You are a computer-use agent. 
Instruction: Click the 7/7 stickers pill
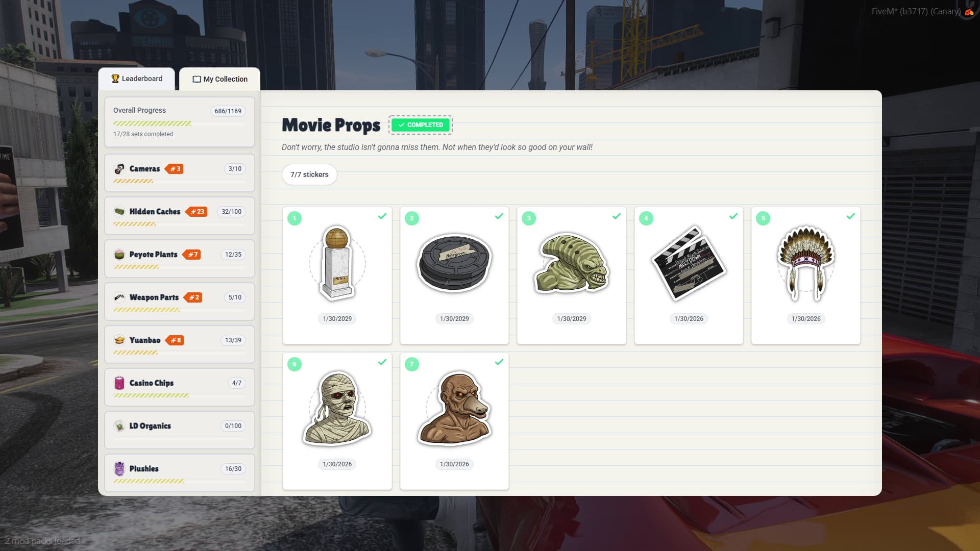(309, 174)
